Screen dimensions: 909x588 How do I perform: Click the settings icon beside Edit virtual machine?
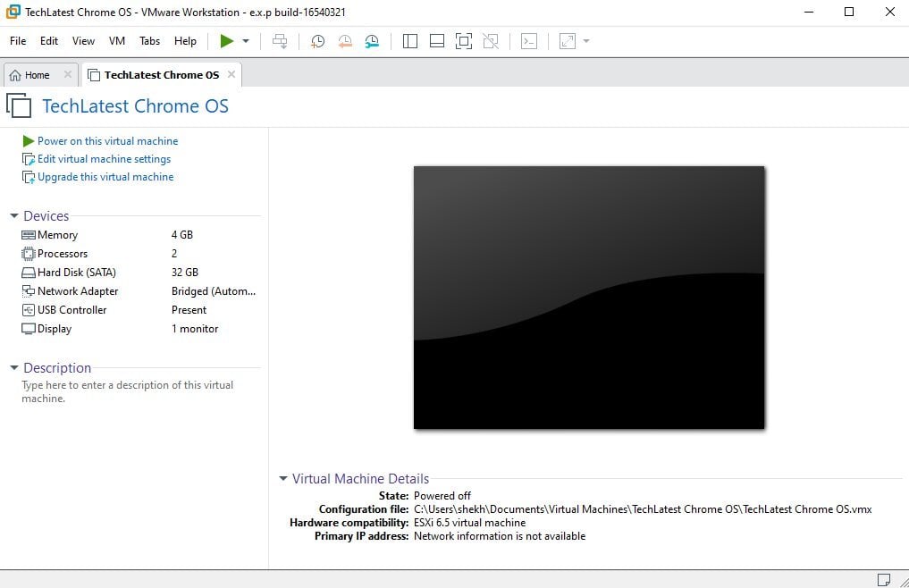click(29, 159)
